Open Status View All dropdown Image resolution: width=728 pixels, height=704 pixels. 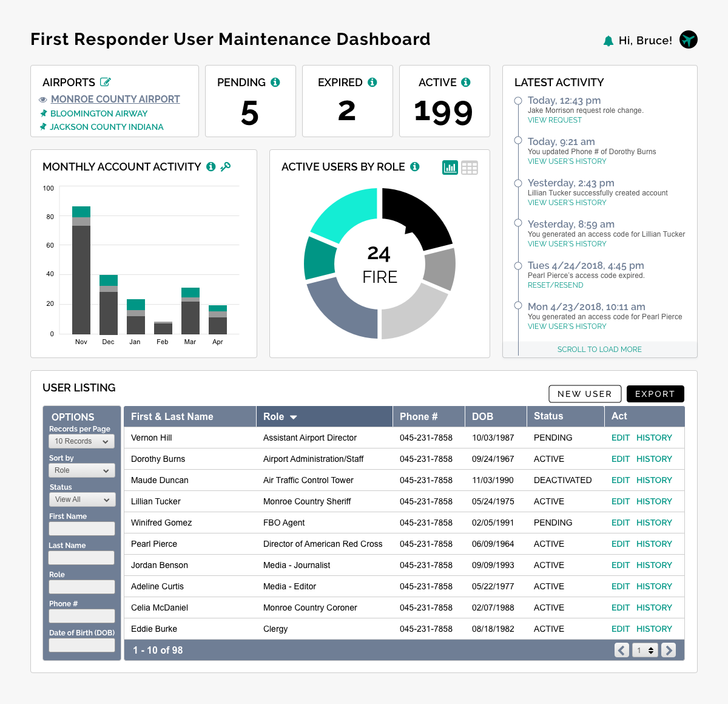[81, 499]
